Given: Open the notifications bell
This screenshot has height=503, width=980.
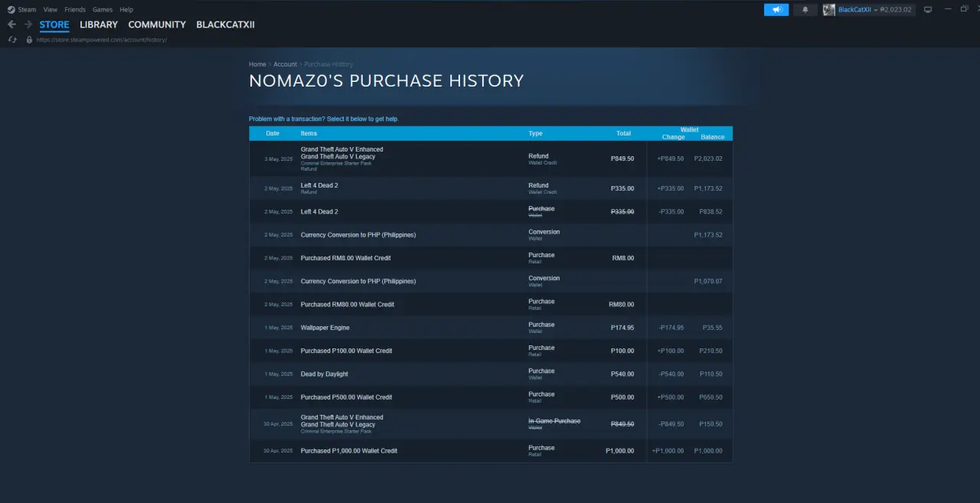Looking at the screenshot, I should click(x=805, y=10).
